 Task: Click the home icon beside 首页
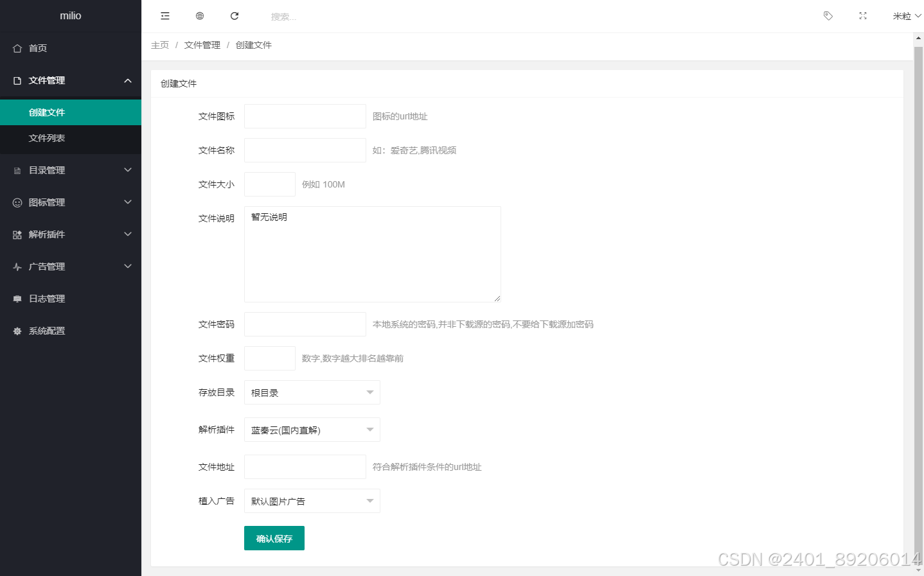tap(17, 49)
